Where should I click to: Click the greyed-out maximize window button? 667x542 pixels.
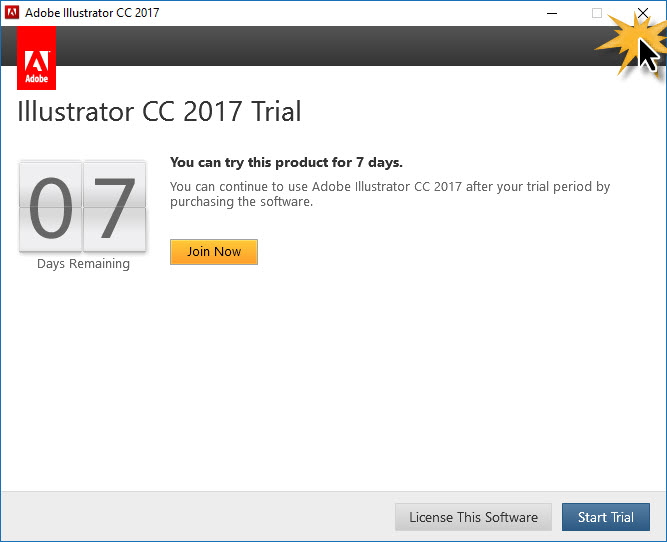[x=597, y=13]
